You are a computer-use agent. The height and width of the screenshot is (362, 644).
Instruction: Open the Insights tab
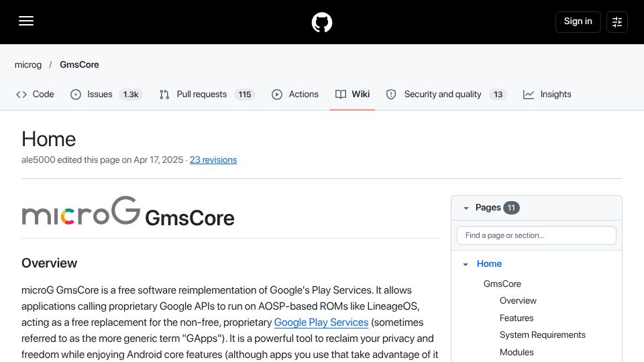pos(547,95)
